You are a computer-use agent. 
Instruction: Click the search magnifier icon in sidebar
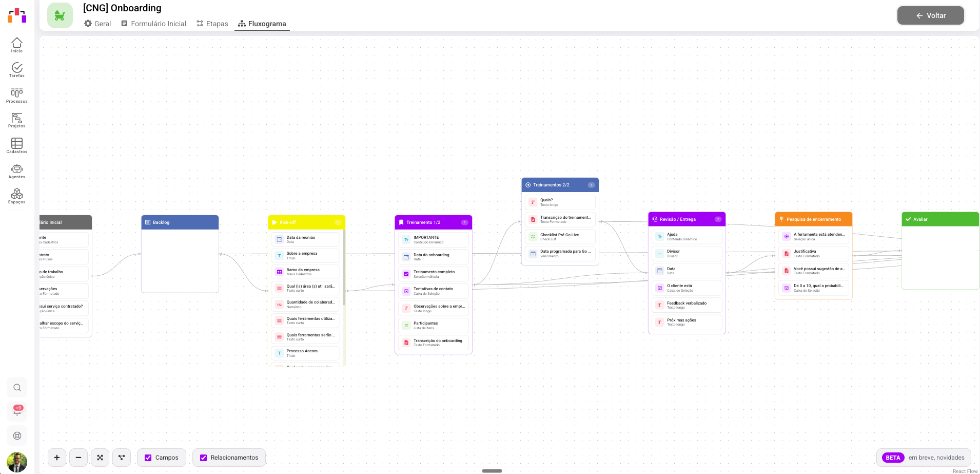(x=17, y=388)
